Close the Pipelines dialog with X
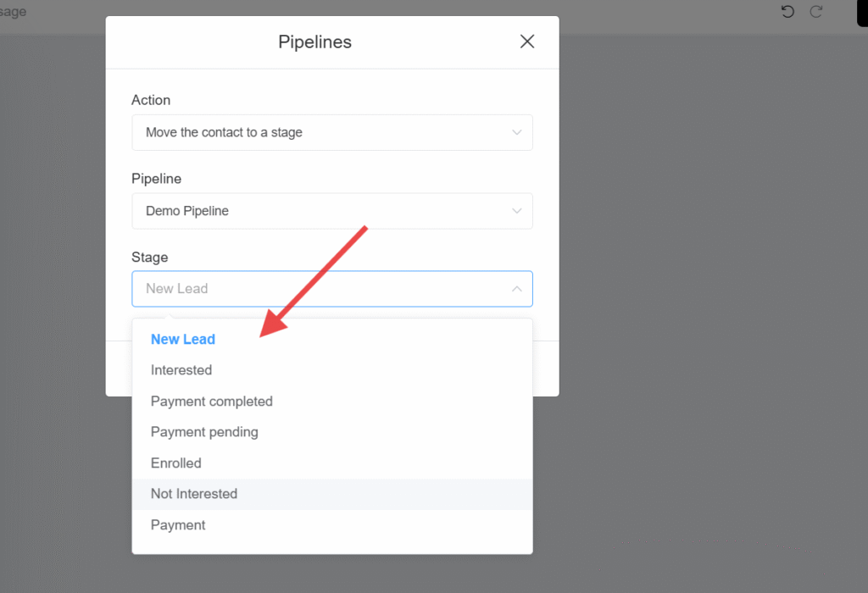This screenshot has width=868, height=593. pos(527,42)
